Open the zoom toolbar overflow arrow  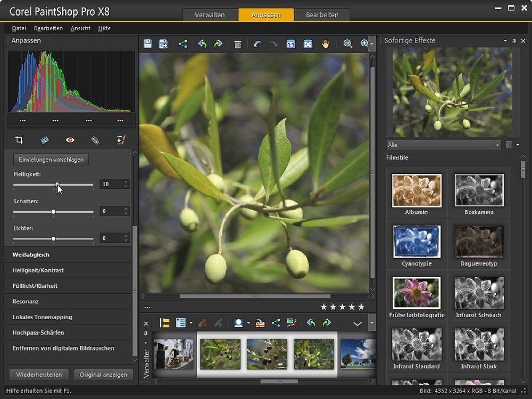click(372, 44)
